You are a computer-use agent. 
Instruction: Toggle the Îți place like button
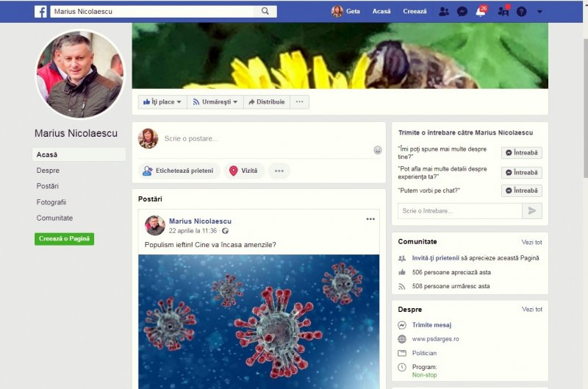point(162,101)
